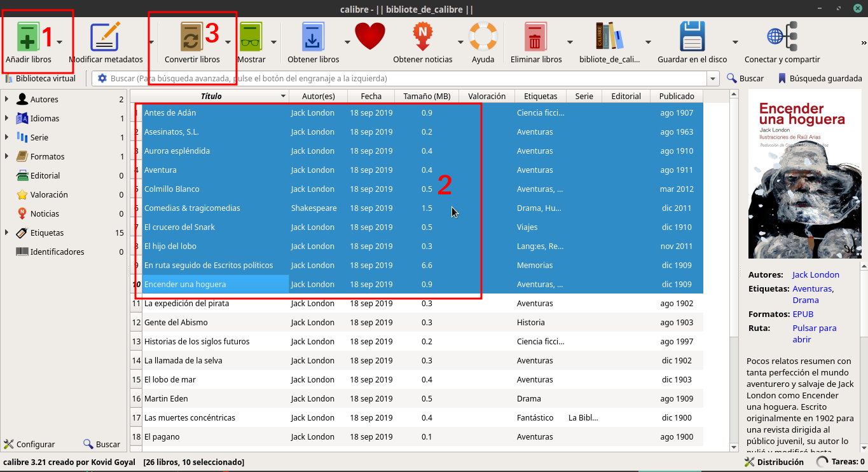Open the Añadir libros dropdown arrow
868x472 pixels.
click(x=60, y=43)
